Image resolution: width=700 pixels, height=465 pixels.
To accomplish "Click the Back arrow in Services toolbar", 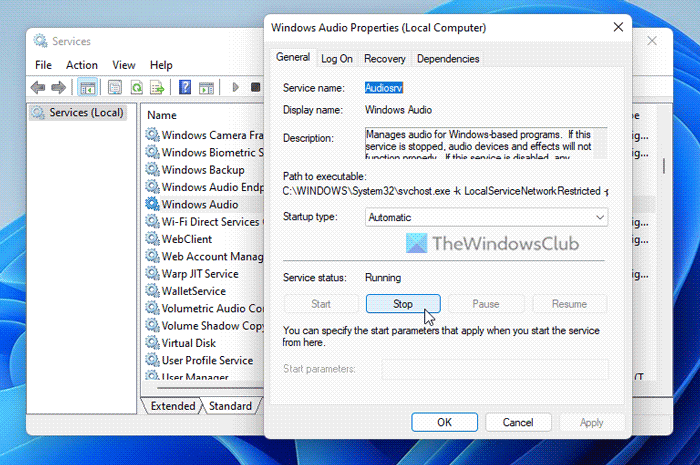I will click(38, 87).
